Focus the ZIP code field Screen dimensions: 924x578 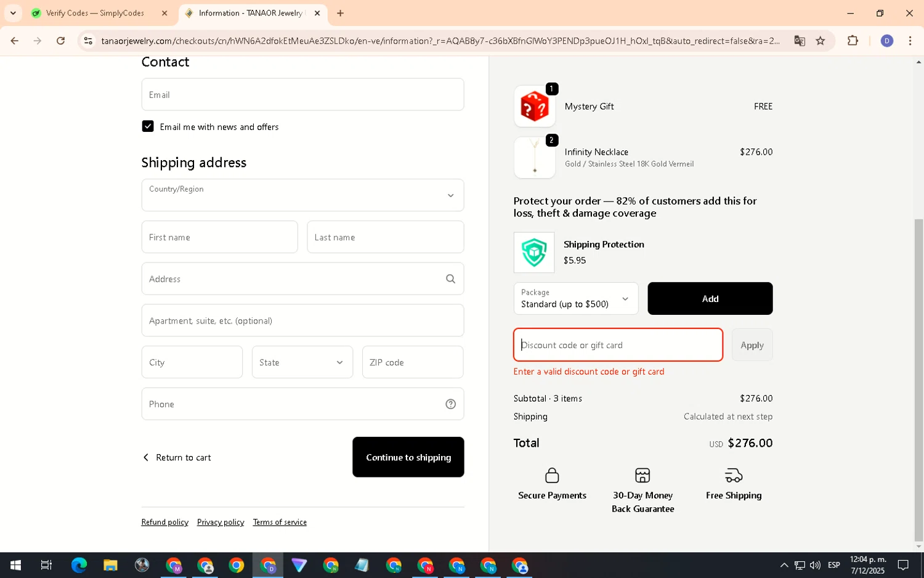(413, 362)
